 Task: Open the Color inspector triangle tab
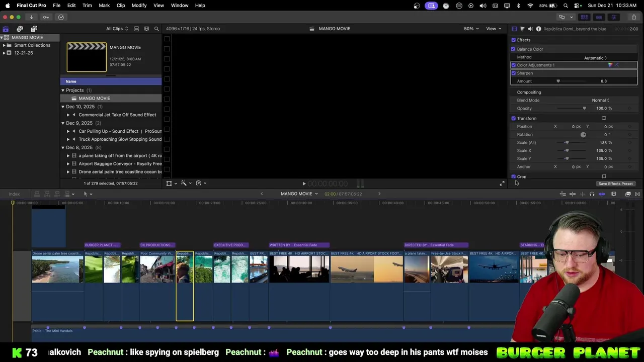[x=522, y=29]
